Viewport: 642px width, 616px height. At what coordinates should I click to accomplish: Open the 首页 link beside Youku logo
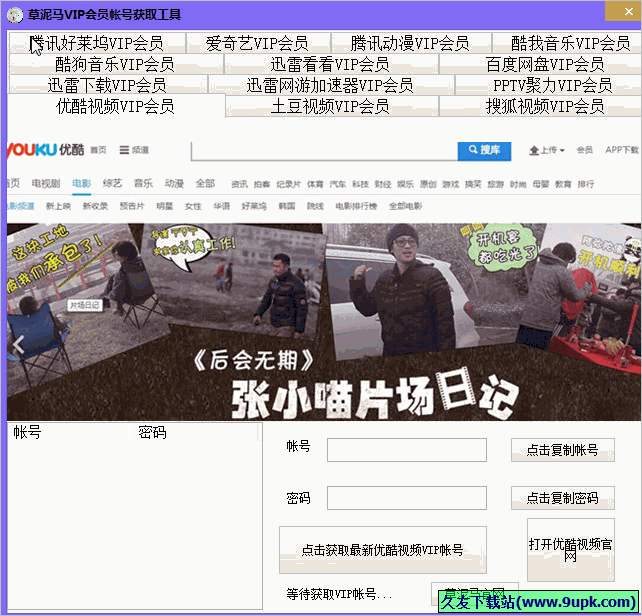tap(98, 150)
